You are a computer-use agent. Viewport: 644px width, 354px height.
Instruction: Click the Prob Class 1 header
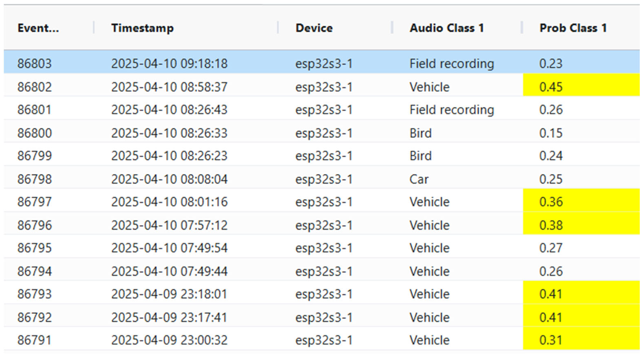(573, 28)
